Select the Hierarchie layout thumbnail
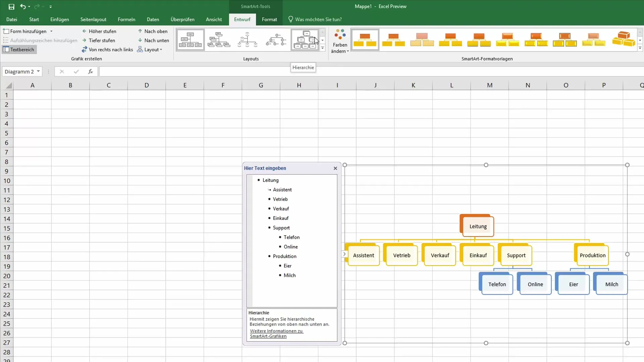The height and width of the screenshot is (362, 644). click(x=305, y=40)
